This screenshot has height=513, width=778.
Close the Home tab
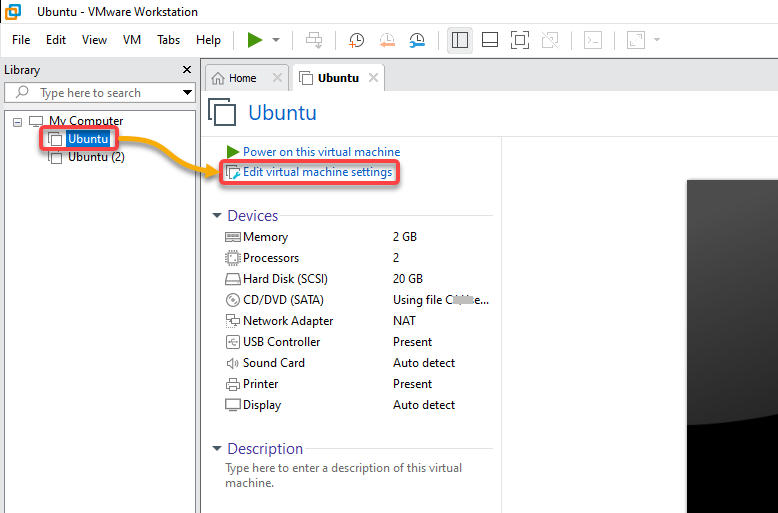[277, 78]
